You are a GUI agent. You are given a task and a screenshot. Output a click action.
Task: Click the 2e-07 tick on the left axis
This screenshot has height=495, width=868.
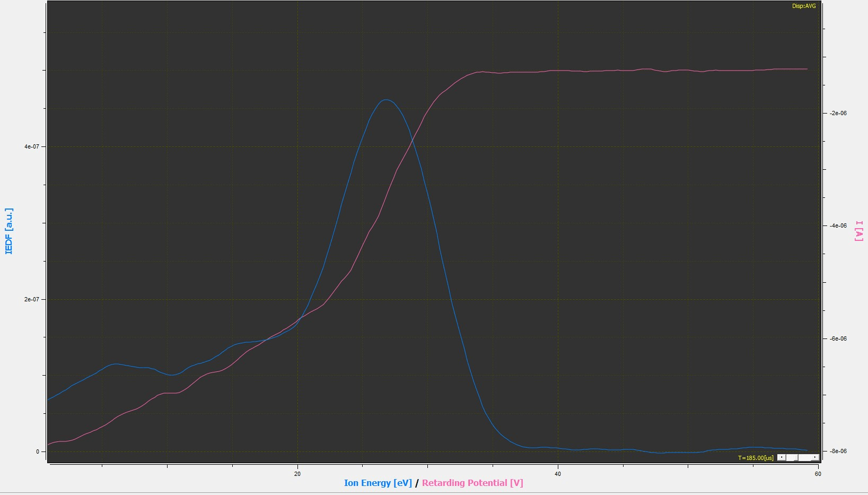tap(32, 299)
